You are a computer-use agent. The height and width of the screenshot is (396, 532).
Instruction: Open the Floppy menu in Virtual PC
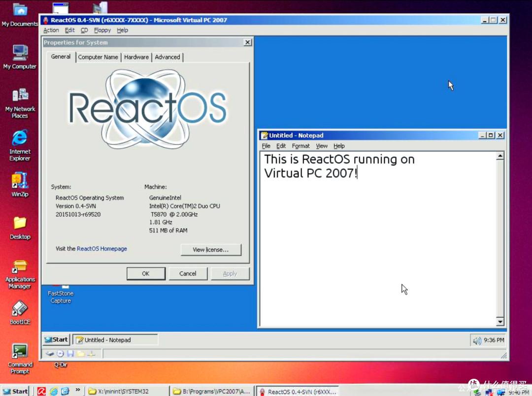(102, 30)
